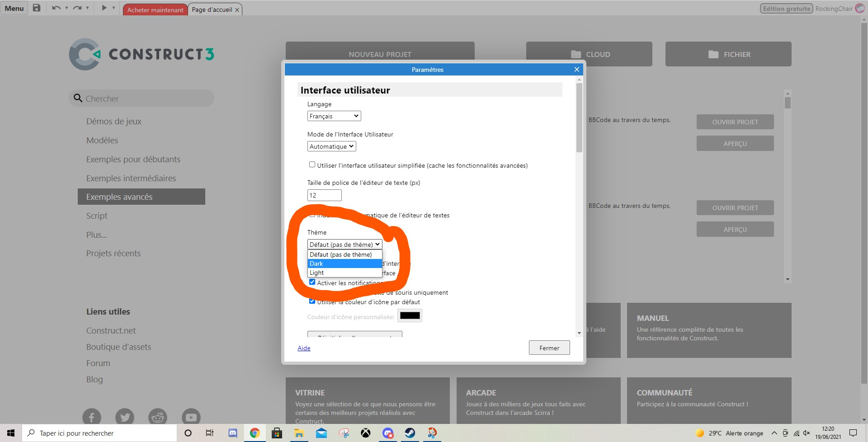This screenshot has width=868, height=442.
Task: Click the CLOUD button
Action: click(589, 54)
